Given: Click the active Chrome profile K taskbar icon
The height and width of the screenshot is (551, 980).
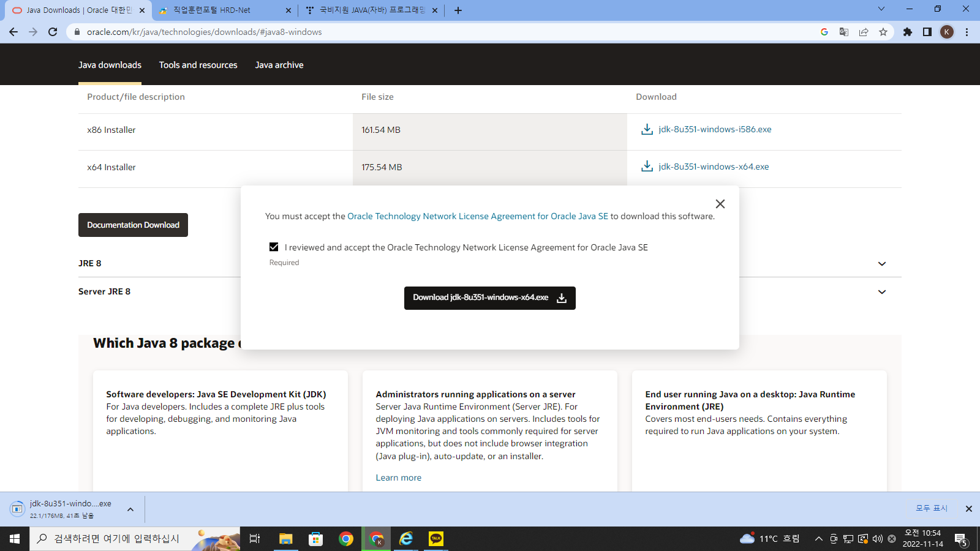Looking at the screenshot, I should (376, 539).
